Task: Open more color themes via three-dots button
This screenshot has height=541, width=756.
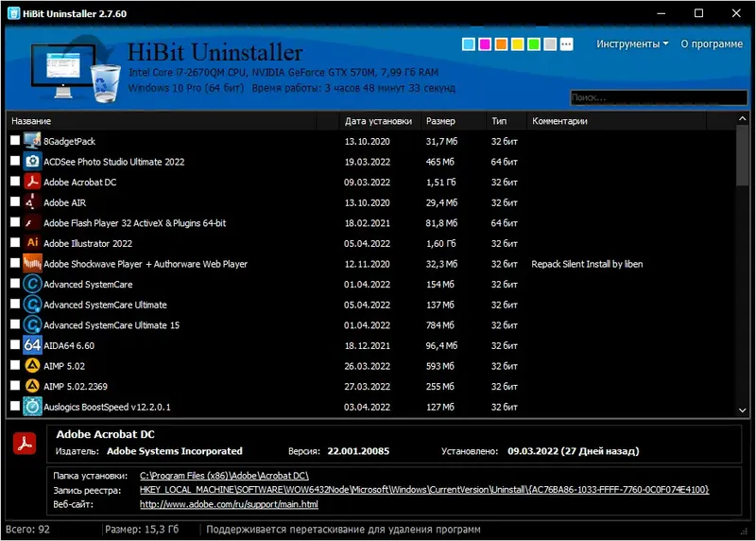Action: click(566, 44)
